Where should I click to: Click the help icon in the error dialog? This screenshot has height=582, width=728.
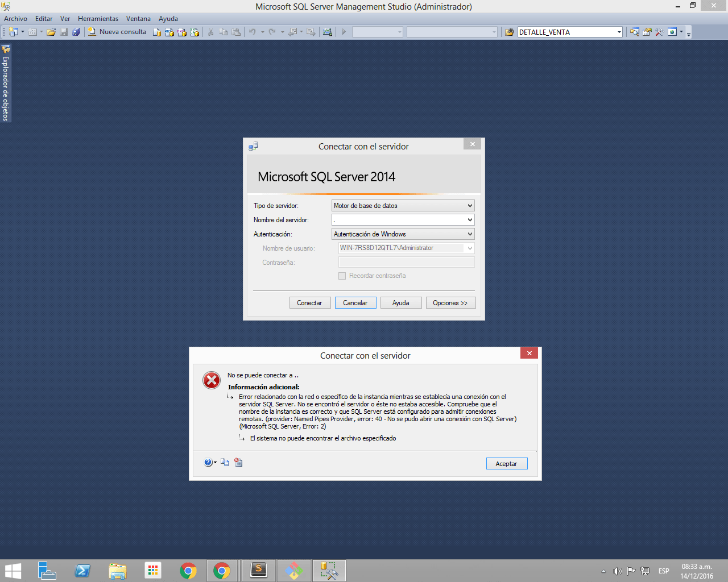coord(208,463)
